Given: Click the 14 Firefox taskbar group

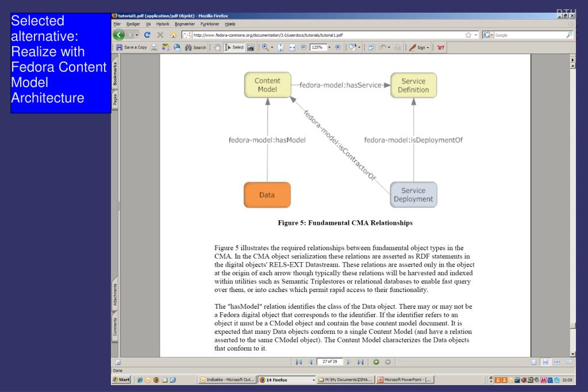Looking at the screenshot, I should point(287,379).
